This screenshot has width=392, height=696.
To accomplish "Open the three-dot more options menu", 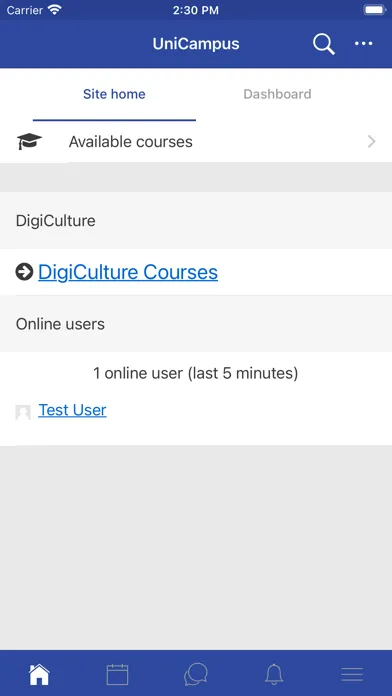I will 363,44.
